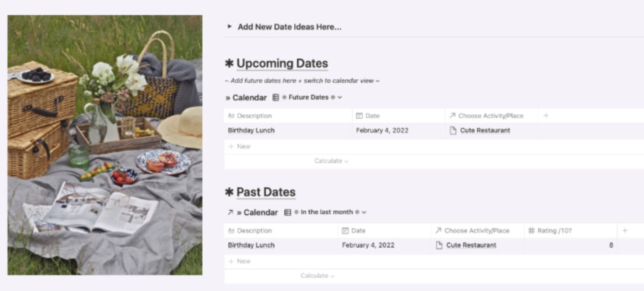Open the Calculate dropdown under Upcoming Dates table
Viewport: 644px width, 291px height.
[x=330, y=161]
